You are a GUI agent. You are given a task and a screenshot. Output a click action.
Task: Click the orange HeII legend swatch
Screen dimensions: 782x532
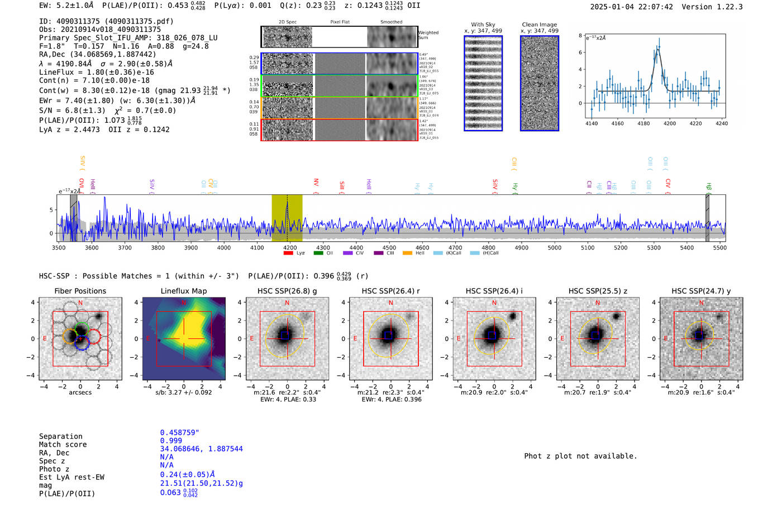coord(408,253)
